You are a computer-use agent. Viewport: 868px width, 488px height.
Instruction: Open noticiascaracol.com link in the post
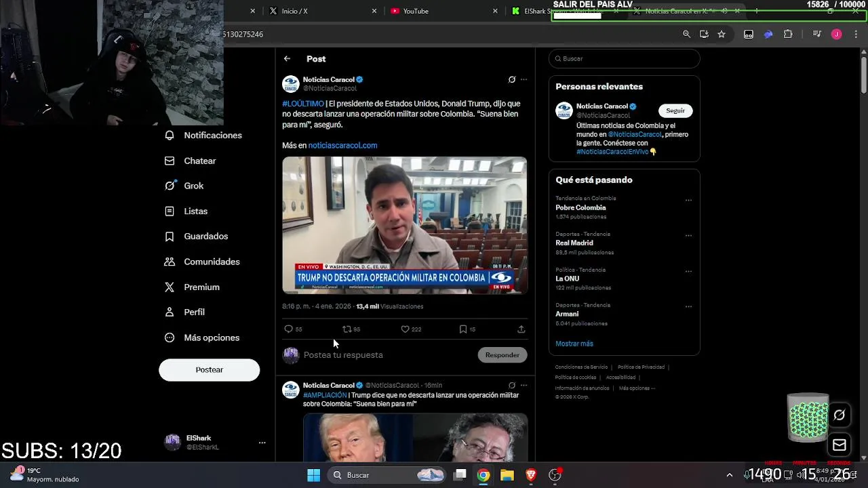tap(342, 145)
